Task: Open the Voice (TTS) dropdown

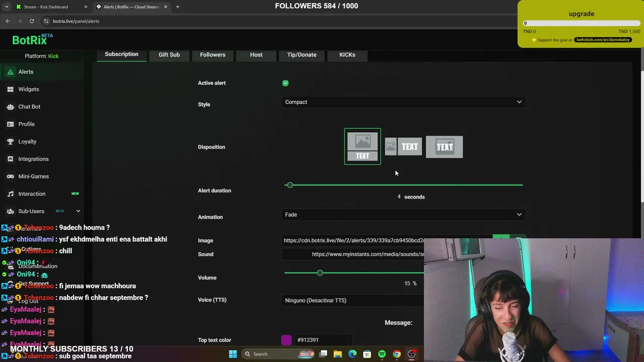Action: tap(353, 300)
